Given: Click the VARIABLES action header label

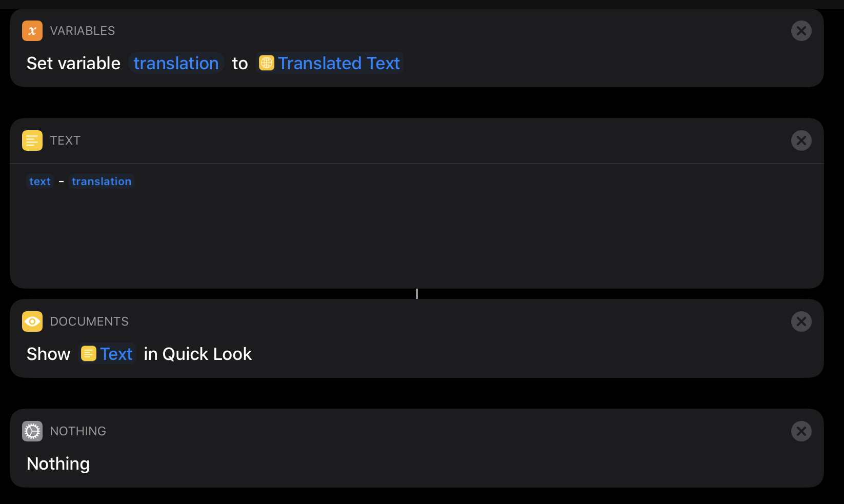Looking at the screenshot, I should [83, 31].
